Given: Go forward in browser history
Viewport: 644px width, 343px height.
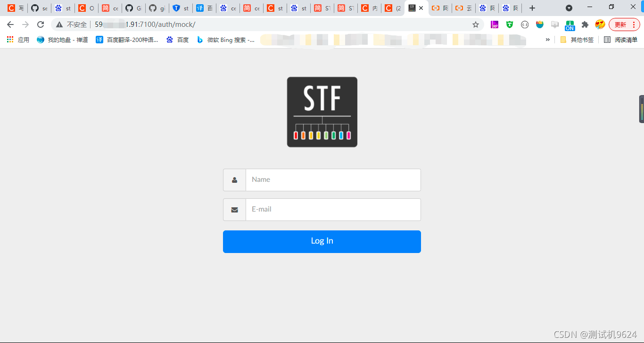Looking at the screenshot, I should (25, 24).
